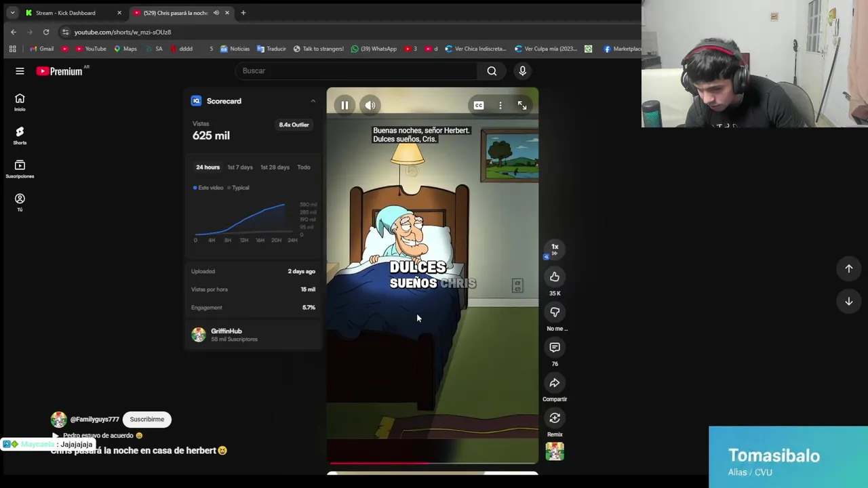The width and height of the screenshot is (868, 488).
Task: Open the @Familyguys777 channel link
Action: pos(94,420)
